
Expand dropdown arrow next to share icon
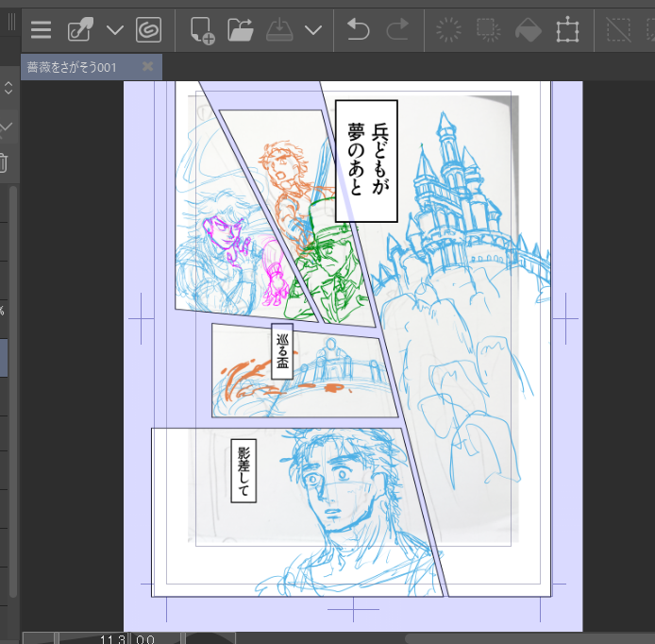tap(114, 30)
